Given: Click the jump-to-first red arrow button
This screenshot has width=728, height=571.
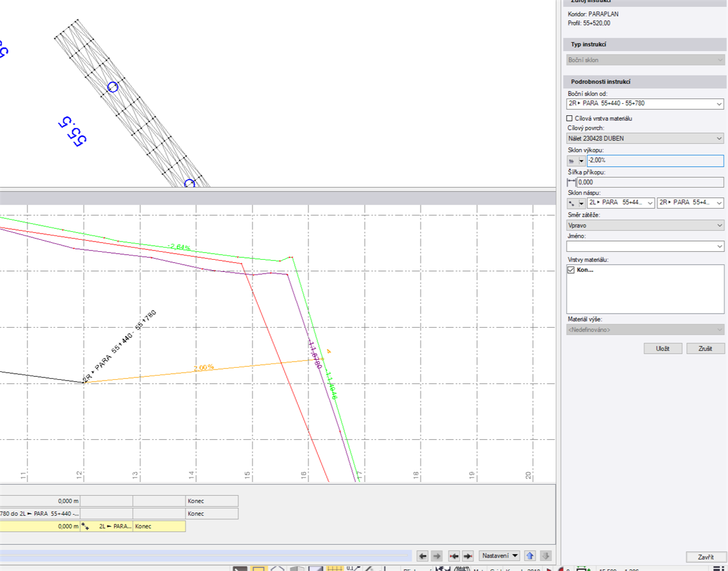Looking at the screenshot, I should pyautogui.click(x=454, y=556).
